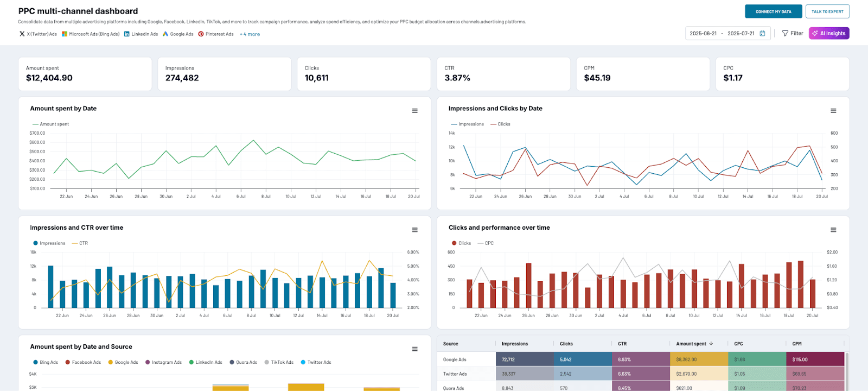Click the Microsoft Ads (Bing Ads) logo icon
Image resolution: width=868 pixels, height=391 pixels.
(65, 34)
